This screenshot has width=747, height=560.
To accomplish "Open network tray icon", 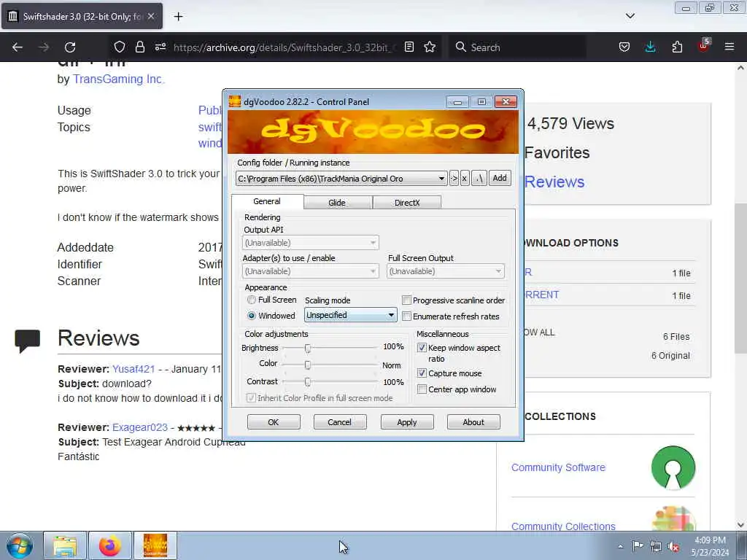I will [656, 546].
